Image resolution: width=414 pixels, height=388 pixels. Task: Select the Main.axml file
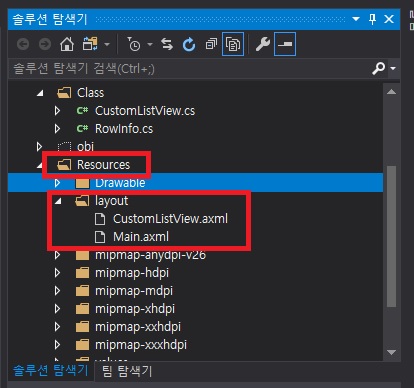pos(141,237)
